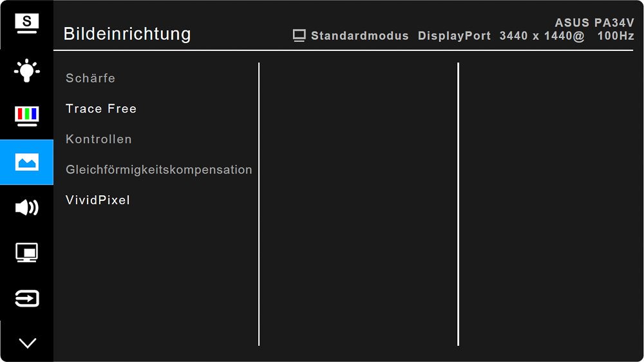Open the PIP/PBP settings icon
Viewport: 644px width, 362px height.
(x=26, y=252)
